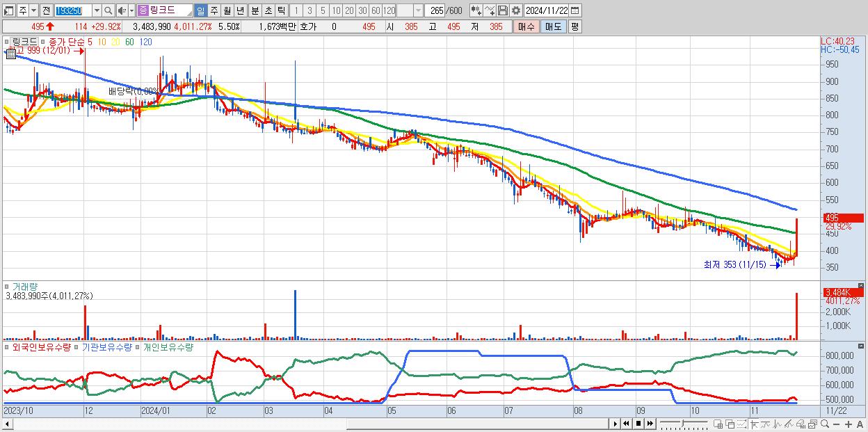
Task: Click the stock code input field 193250
Action: 72,10
